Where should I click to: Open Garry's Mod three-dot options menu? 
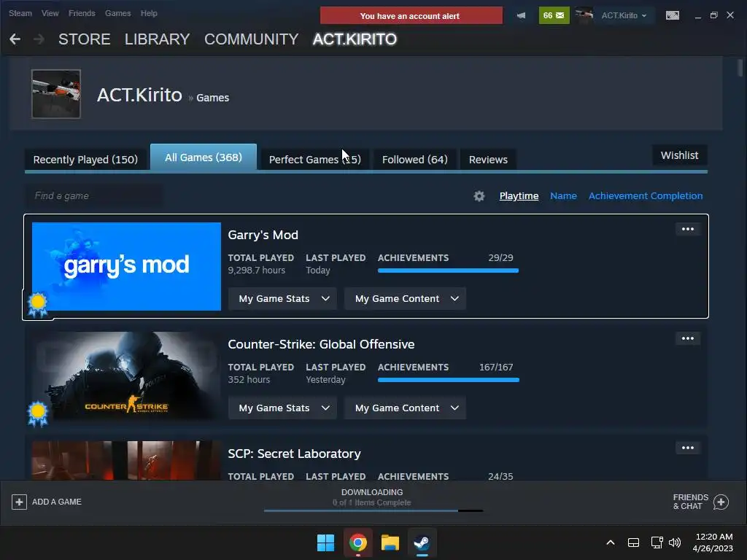687,229
